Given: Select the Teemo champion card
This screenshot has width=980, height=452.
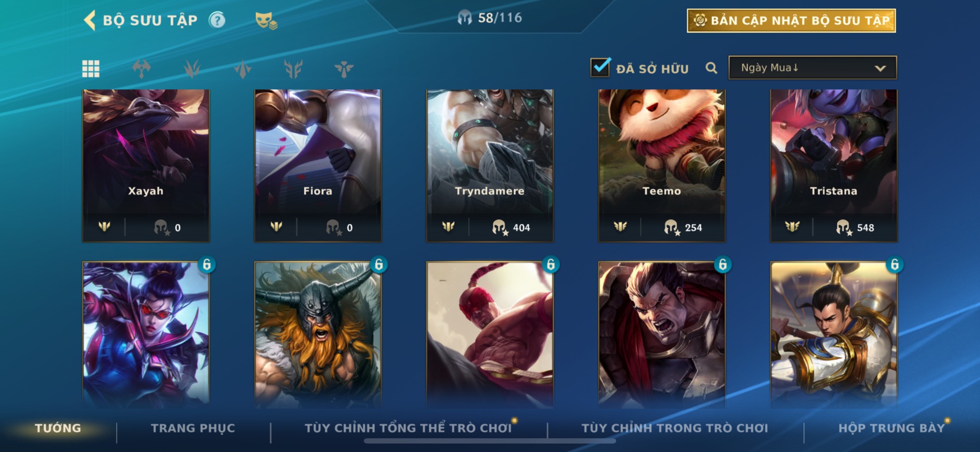Looking at the screenshot, I should (x=662, y=165).
